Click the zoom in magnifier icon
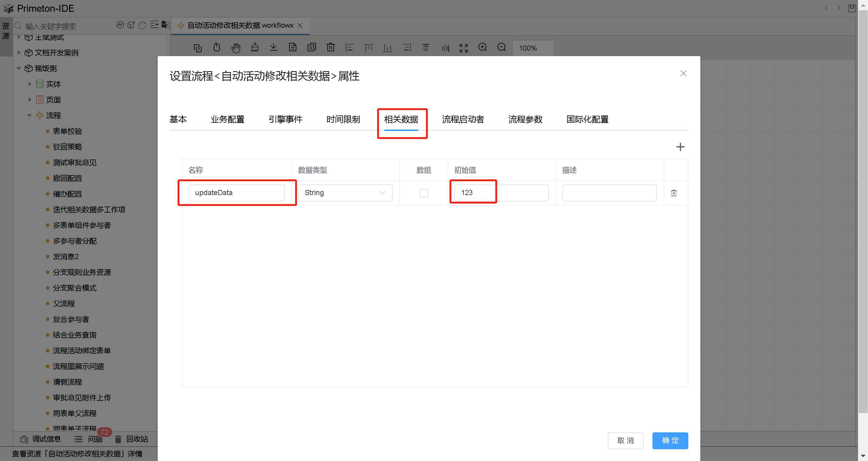Viewport: 868px width, 461px height. pos(482,48)
